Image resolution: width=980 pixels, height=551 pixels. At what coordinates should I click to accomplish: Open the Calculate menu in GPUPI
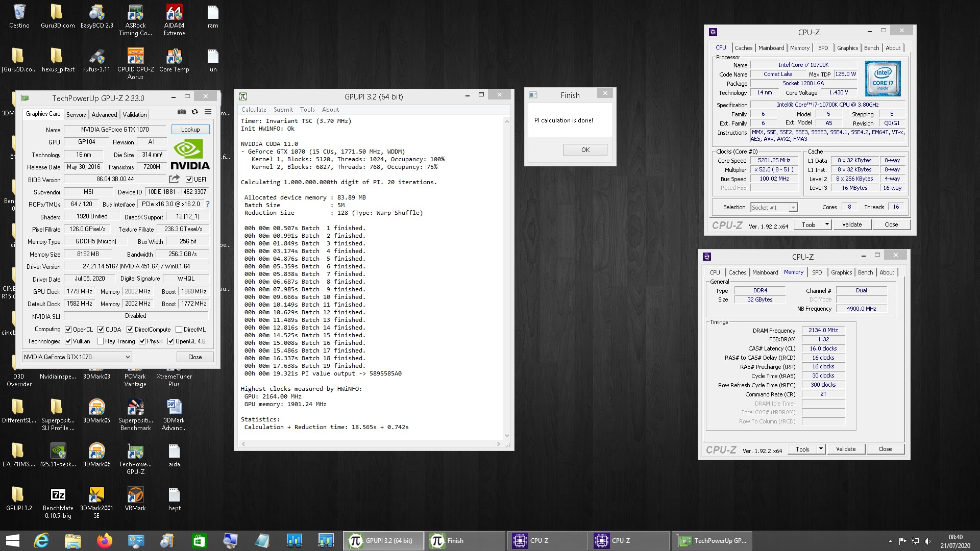point(254,110)
